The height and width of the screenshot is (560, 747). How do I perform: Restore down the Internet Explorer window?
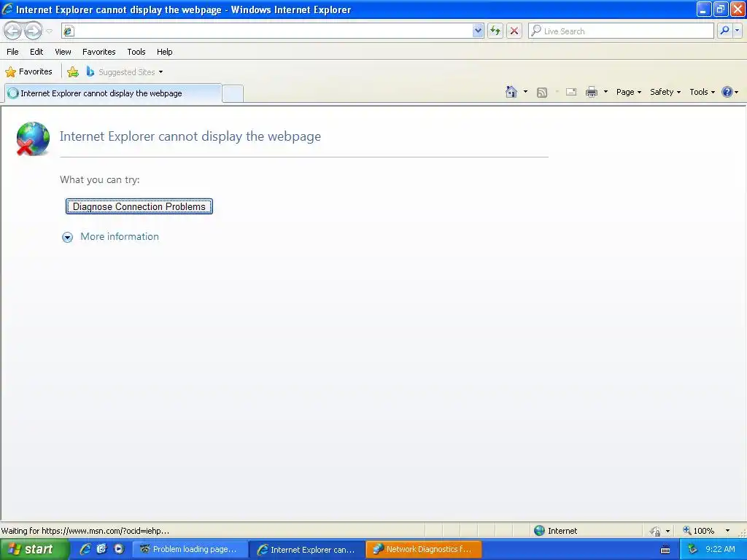721,9
